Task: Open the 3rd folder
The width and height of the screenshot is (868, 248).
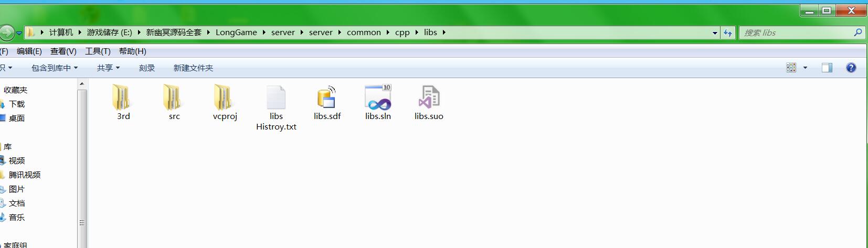Action: (x=123, y=99)
